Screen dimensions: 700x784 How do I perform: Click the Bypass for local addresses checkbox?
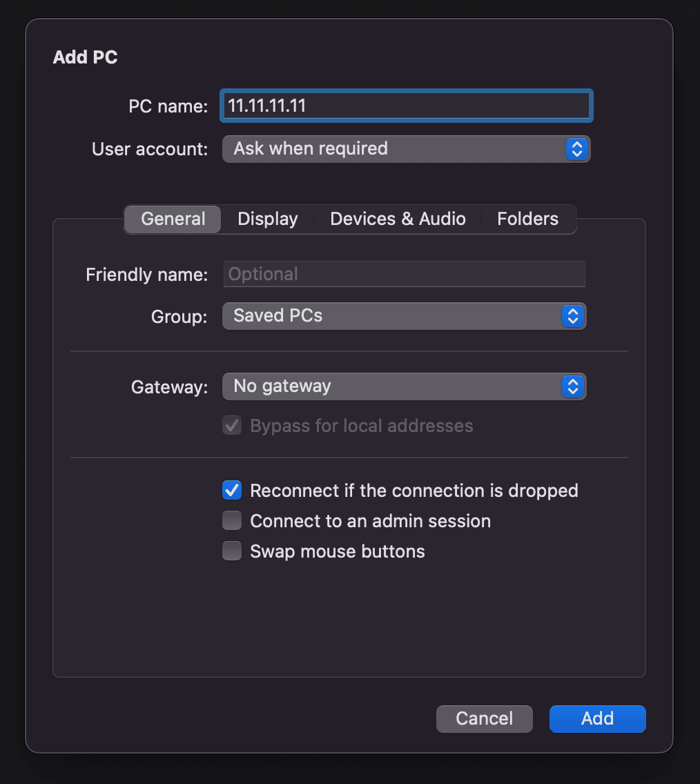click(232, 426)
